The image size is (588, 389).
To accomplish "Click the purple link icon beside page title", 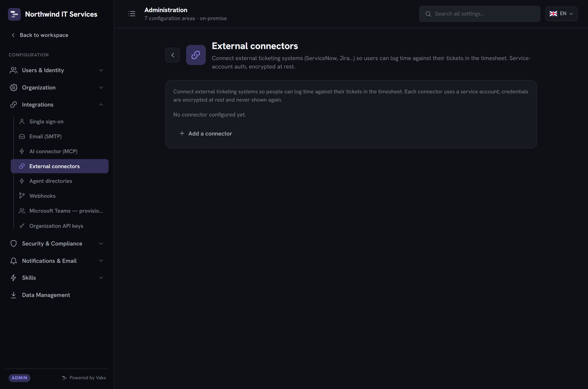I will [x=196, y=55].
